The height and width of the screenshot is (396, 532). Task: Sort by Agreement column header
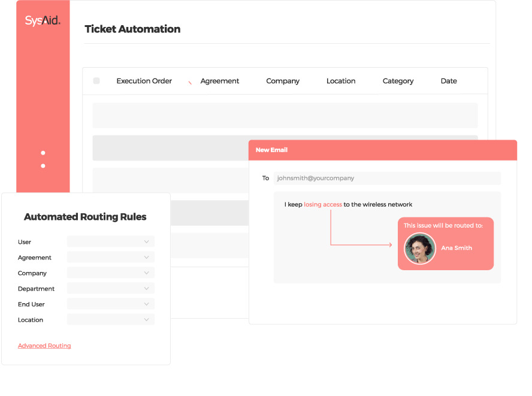pyautogui.click(x=219, y=81)
